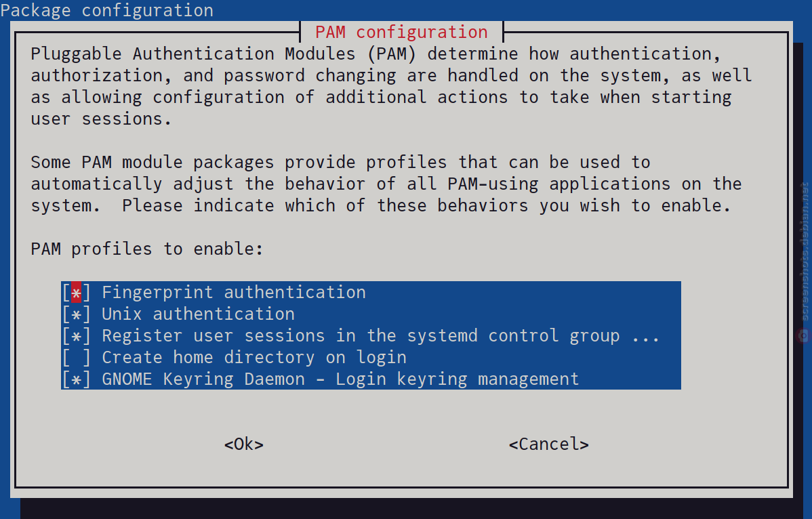Image resolution: width=812 pixels, height=519 pixels.
Task: Click the PAM profiles to enable label
Action: (147, 249)
